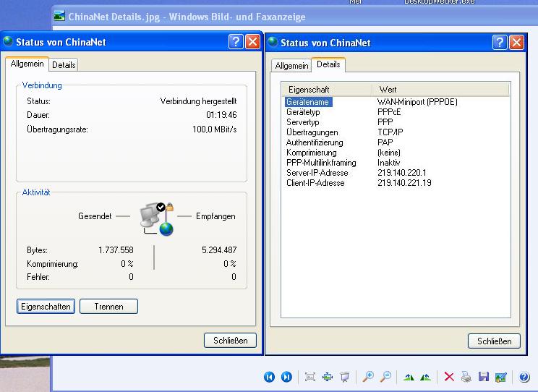Print the image
This screenshot has width=538, height=392.
(x=466, y=377)
